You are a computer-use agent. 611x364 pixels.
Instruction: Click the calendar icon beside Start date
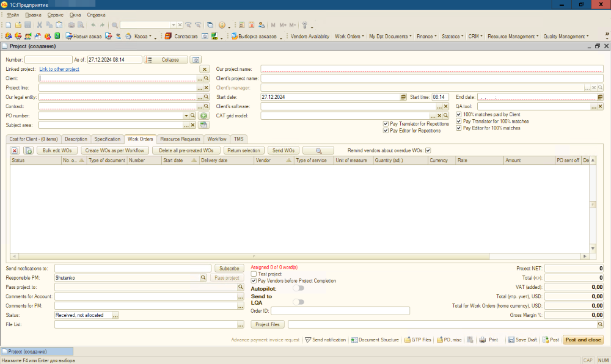point(403,97)
